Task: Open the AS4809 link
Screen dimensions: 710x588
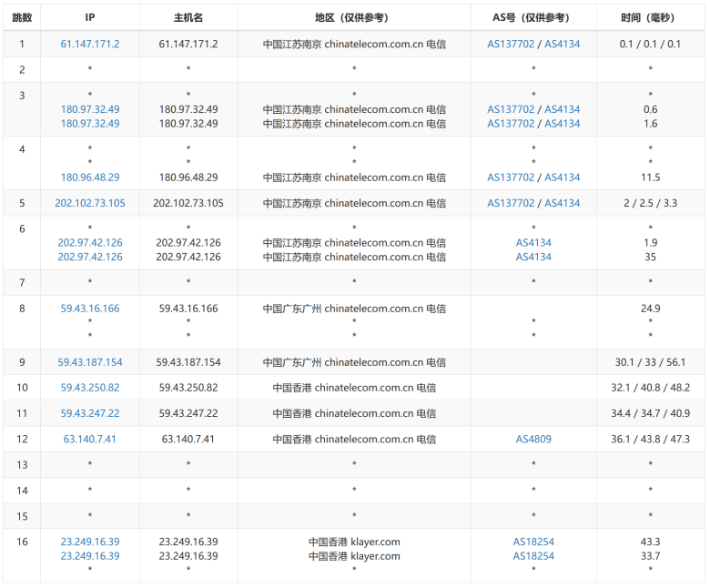Action: click(533, 439)
